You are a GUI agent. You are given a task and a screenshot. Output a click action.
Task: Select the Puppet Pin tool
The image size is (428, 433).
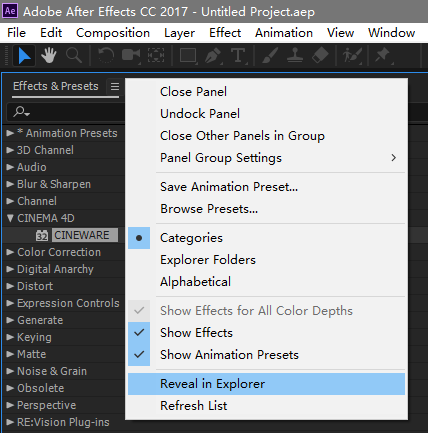382,56
